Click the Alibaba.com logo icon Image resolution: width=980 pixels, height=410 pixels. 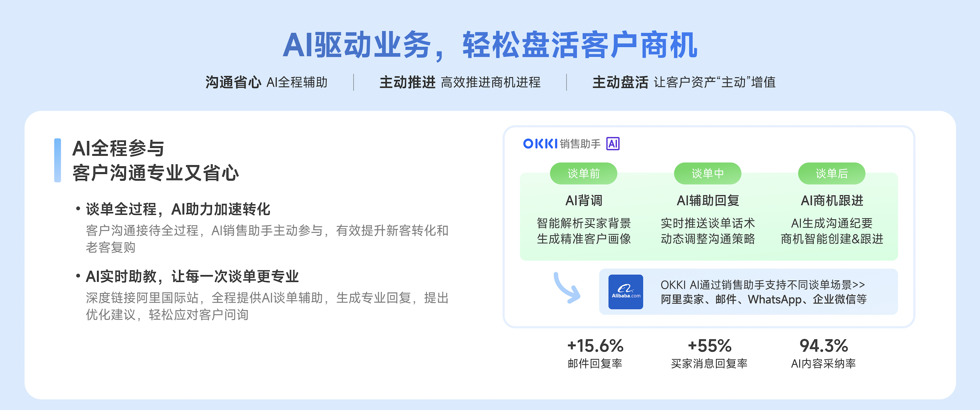click(x=625, y=292)
